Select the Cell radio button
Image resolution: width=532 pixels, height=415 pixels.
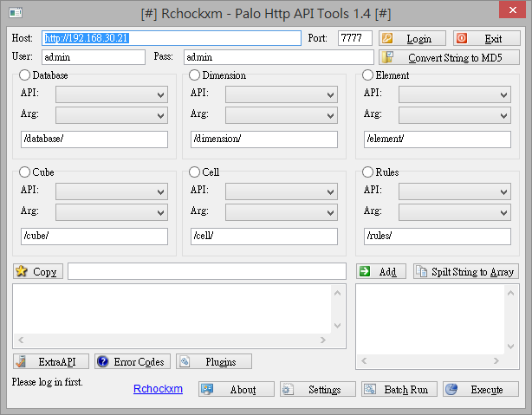pos(194,172)
